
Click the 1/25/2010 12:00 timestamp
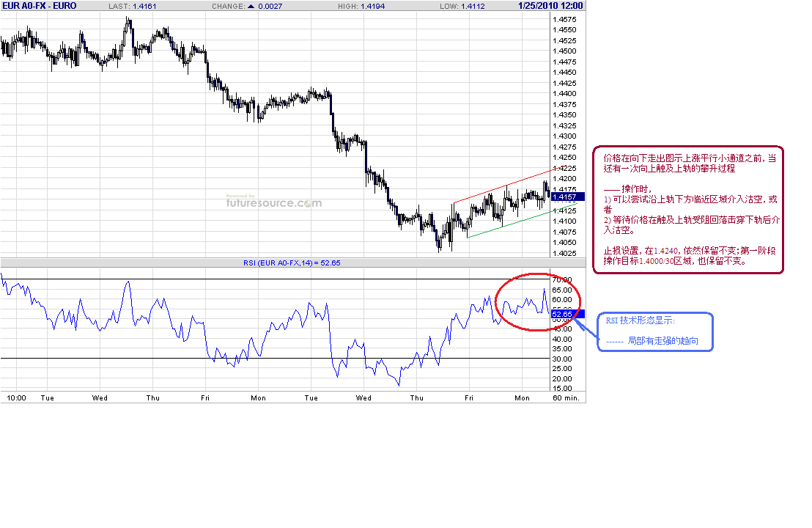pos(550,6)
